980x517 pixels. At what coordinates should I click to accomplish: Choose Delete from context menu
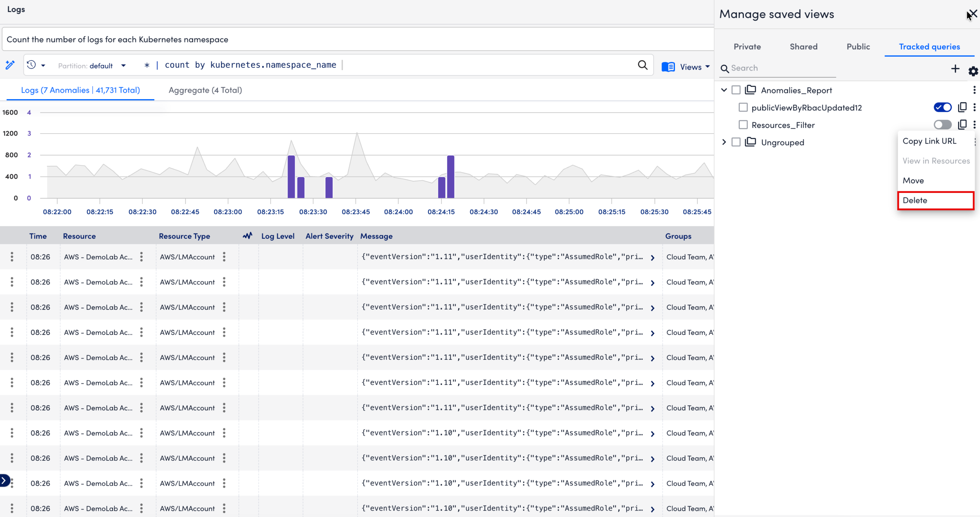click(x=935, y=200)
